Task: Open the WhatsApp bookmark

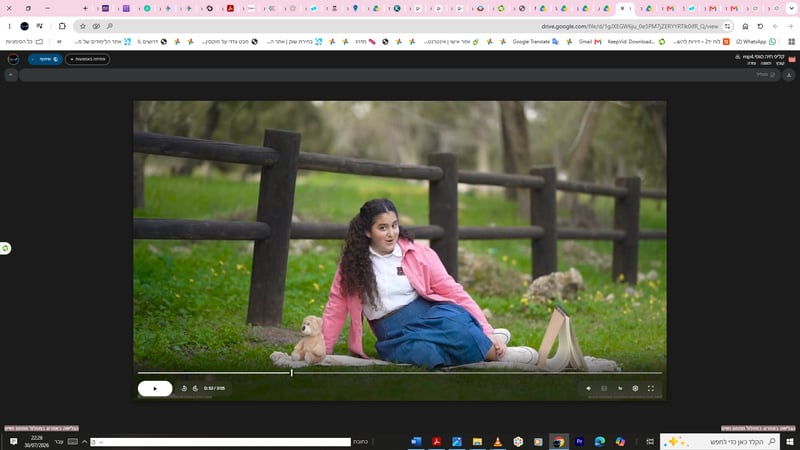Action: click(756, 42)
